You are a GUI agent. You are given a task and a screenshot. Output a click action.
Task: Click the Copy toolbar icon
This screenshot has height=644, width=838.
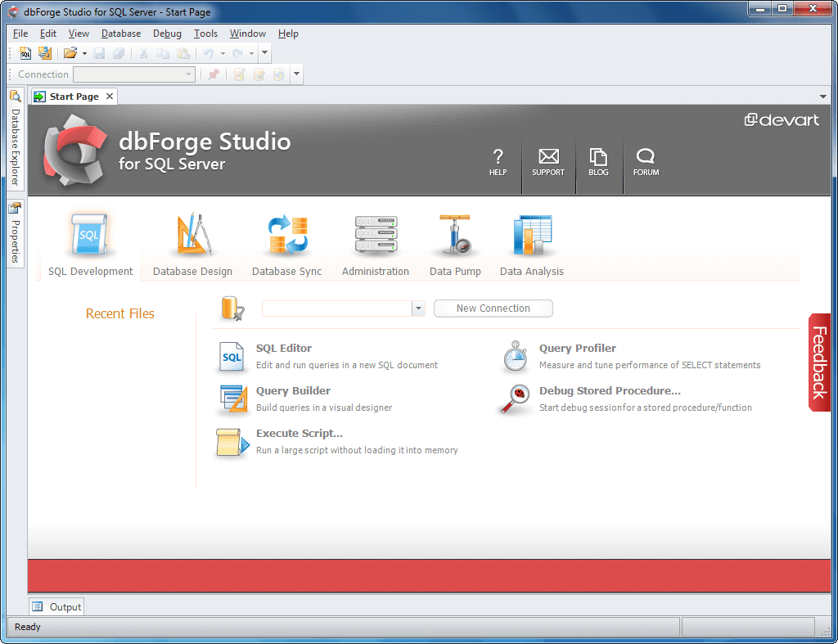[x=163, y=53]
